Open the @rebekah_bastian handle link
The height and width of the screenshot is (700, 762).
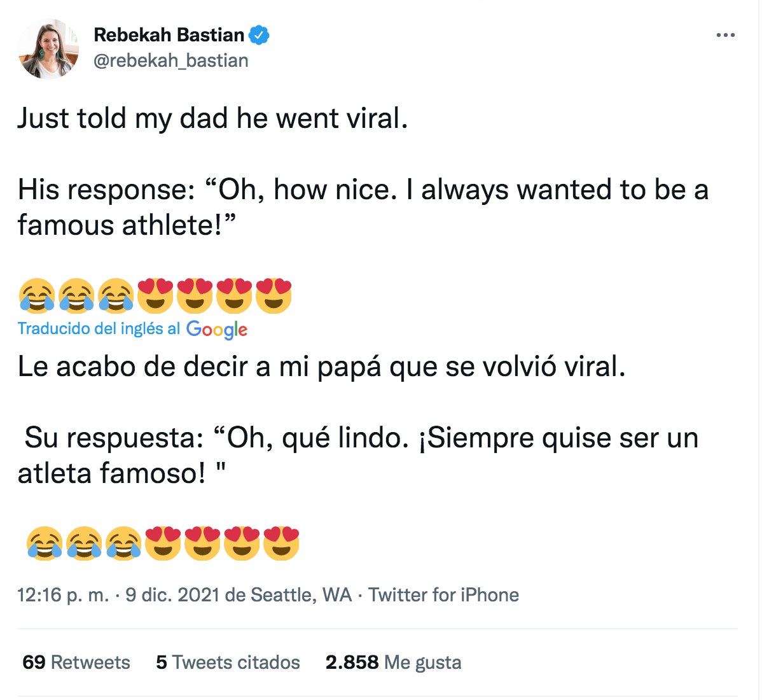[170, 60]
